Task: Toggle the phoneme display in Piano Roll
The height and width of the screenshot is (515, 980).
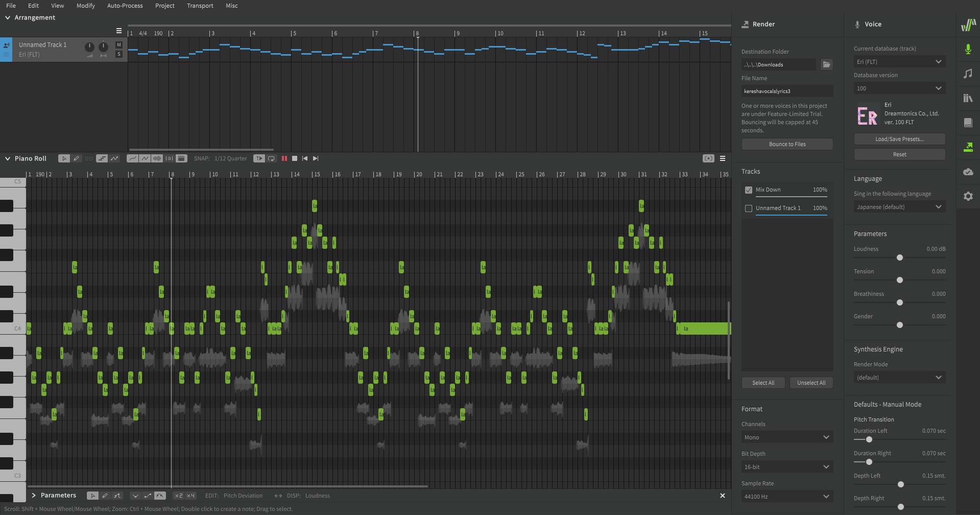Action: 169,158
